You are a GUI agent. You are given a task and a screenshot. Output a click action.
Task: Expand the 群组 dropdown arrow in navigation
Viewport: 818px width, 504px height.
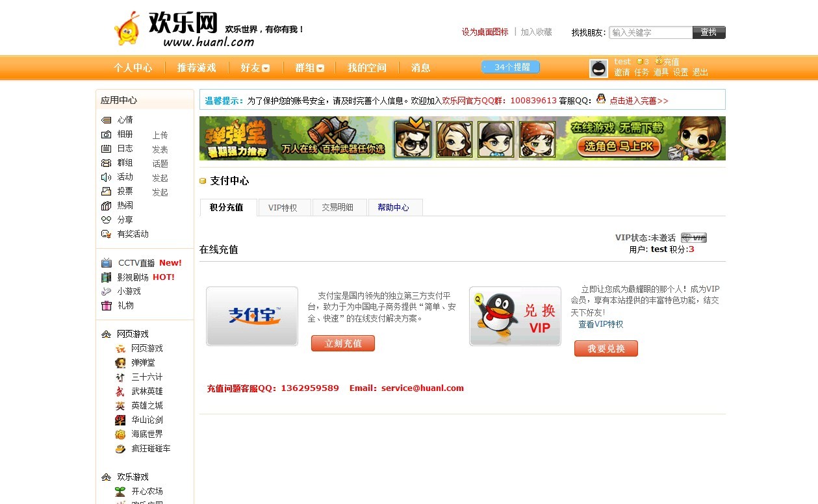click(x=320, y=68)
